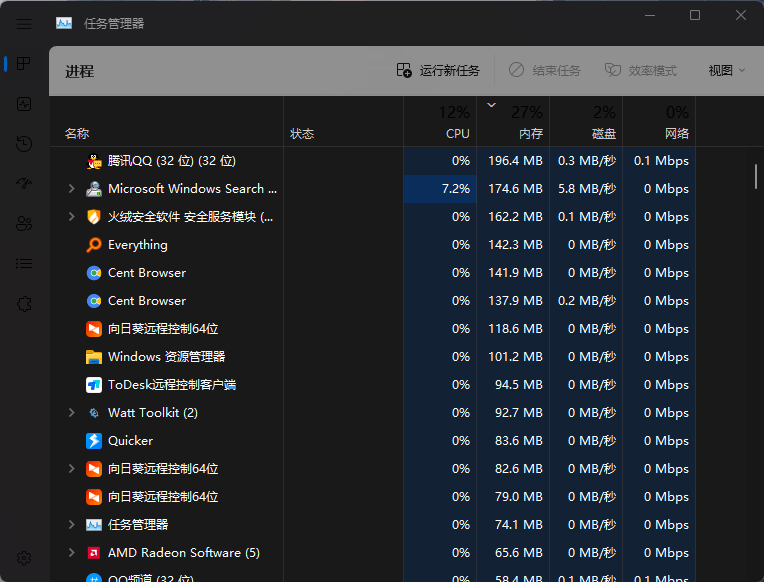Click the Watt Toolkit icon
The image size is (764, 582).
tap(94, 413)
